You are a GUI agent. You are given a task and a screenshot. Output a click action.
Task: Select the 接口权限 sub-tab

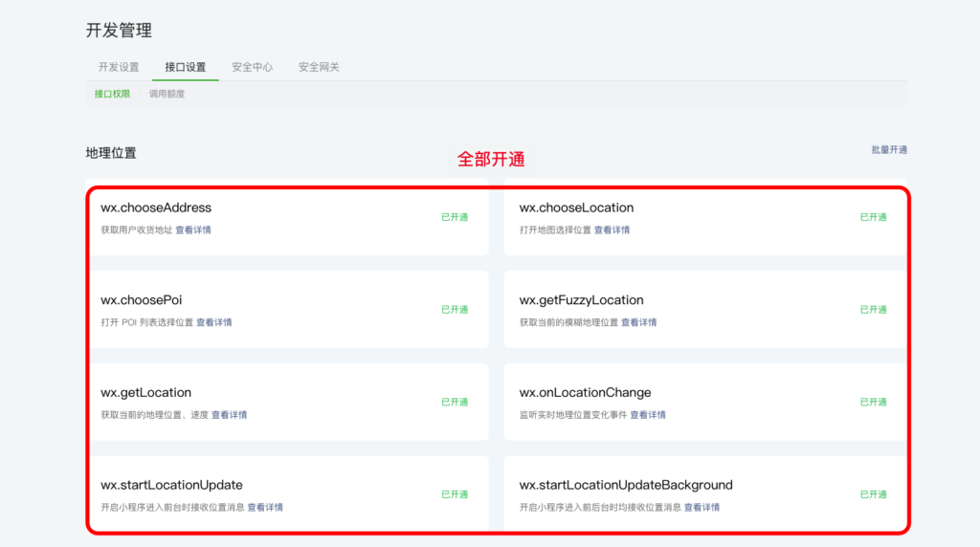tap(112, 94)
